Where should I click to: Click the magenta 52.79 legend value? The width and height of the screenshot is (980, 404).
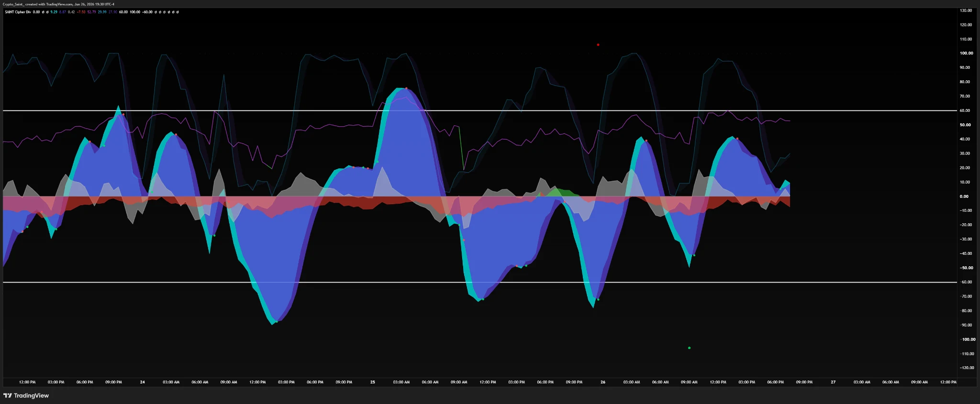(91, 12)
